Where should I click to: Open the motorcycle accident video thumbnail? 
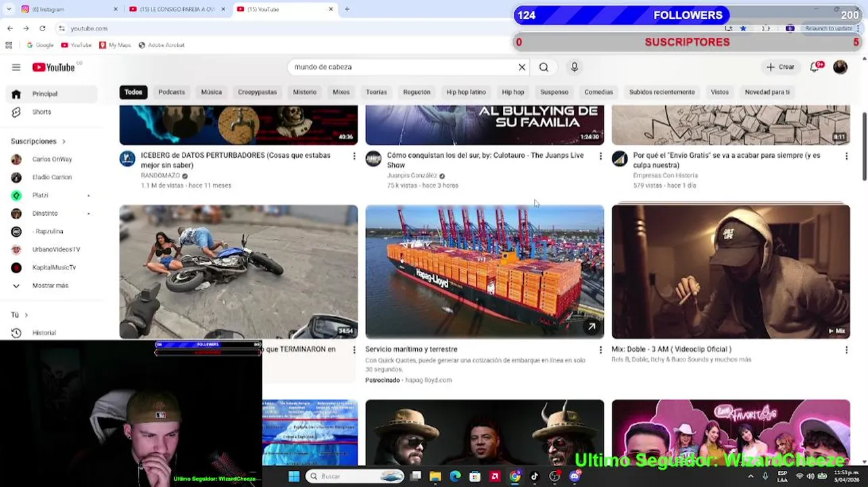[x=239, y=271]
